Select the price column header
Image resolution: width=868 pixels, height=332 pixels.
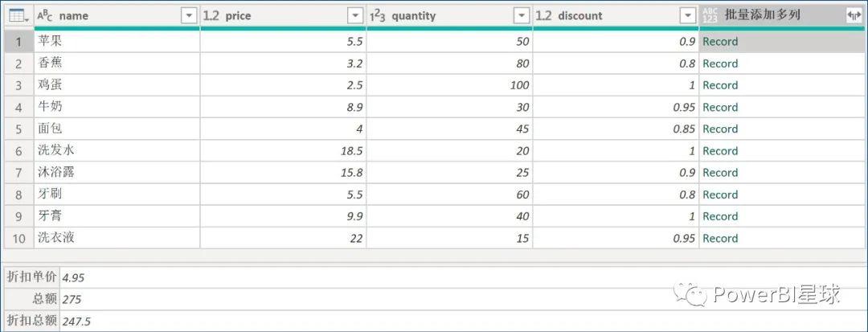[x=283, y=16]
